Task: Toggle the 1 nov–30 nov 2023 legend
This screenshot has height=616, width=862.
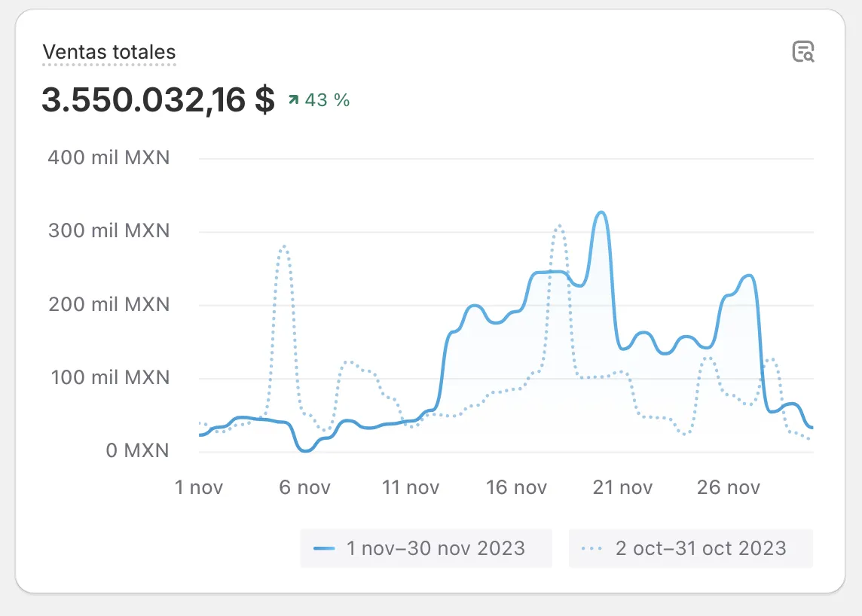Action: (x=426, y=548)
